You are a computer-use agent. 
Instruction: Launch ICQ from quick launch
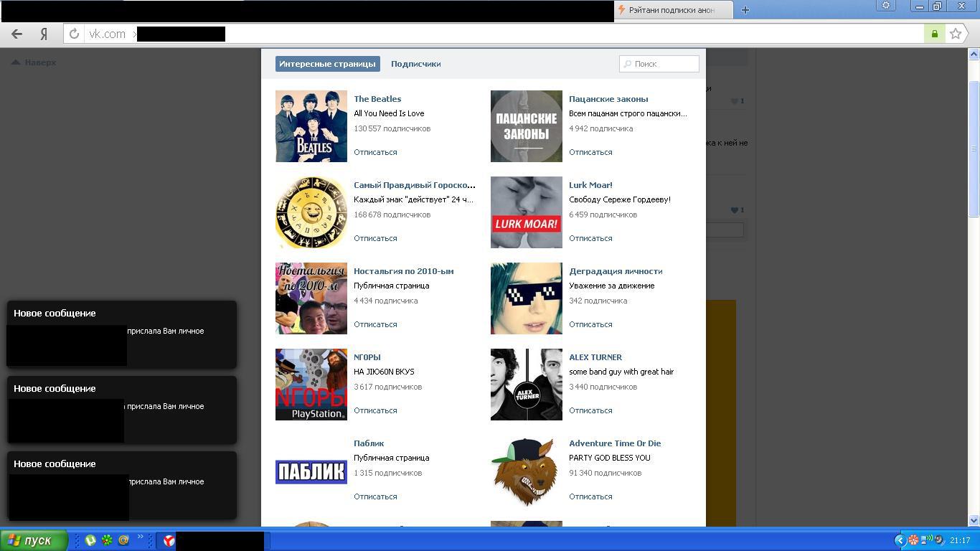click(x=106, y=540)
